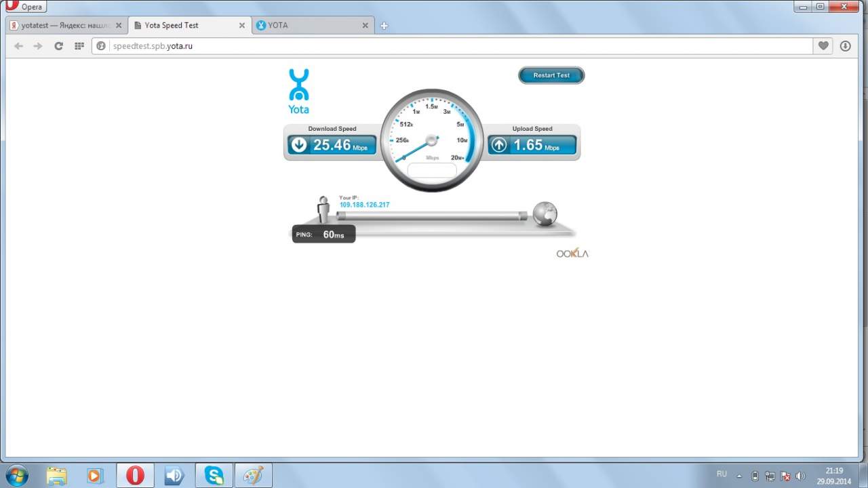Close the Yota Speed Test tab

tap(242, 25)
